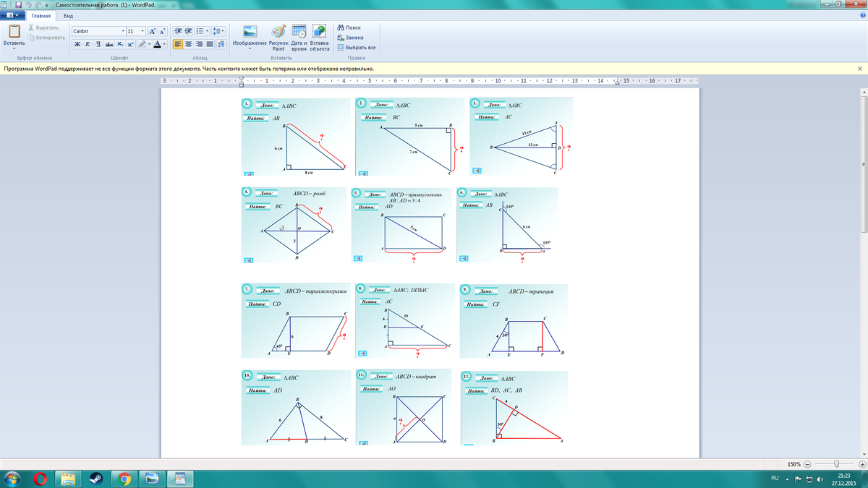Open the bullet list style dropdown
The width and height of the screenshot is (868, 488).
tap(208, 32)
